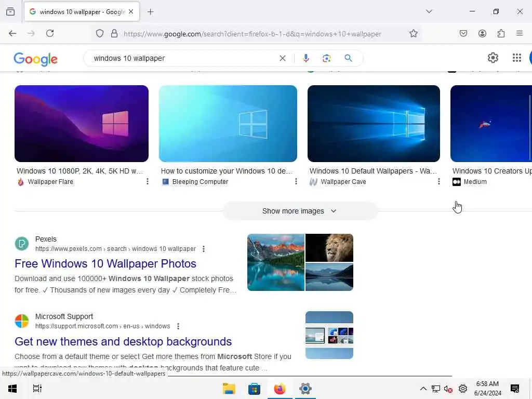View site security info via padlock icon

(x=114, y=33)
